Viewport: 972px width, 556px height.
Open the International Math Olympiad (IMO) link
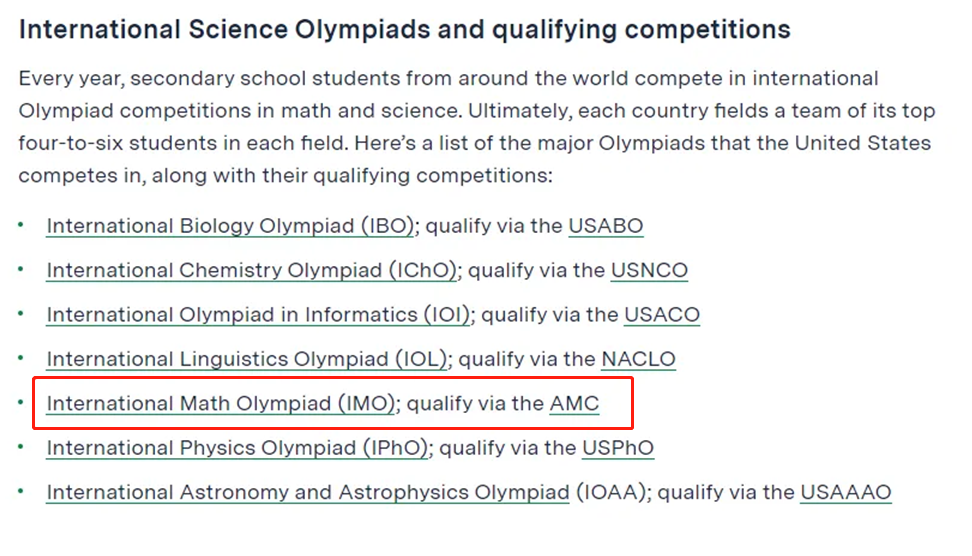point(221,404)
